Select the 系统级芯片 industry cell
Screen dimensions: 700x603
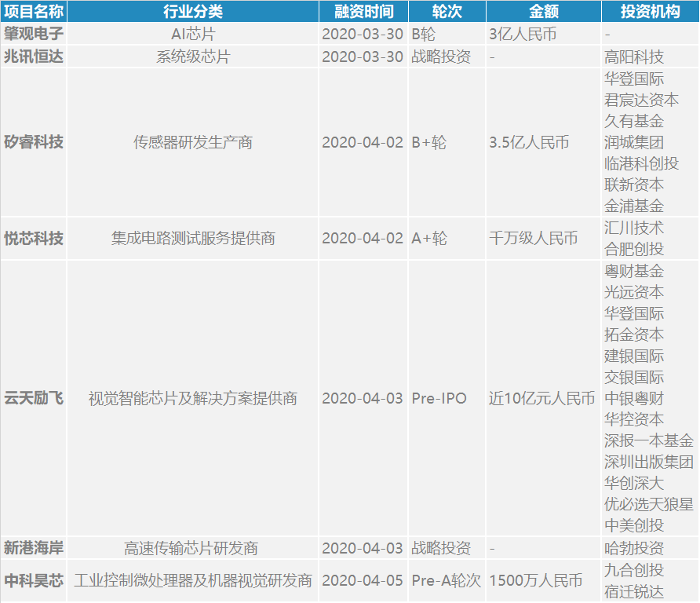tap(193, 57)
